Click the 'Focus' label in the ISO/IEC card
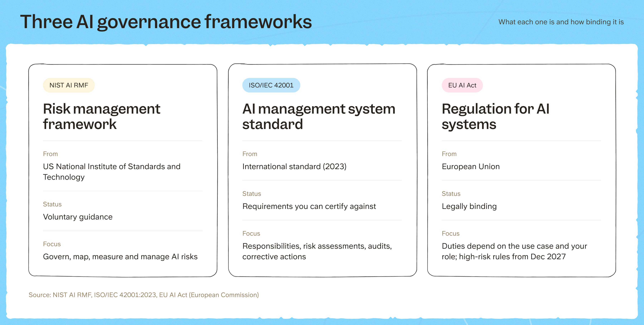The height and width of the screenshot is (325, 644). point(251,233)
